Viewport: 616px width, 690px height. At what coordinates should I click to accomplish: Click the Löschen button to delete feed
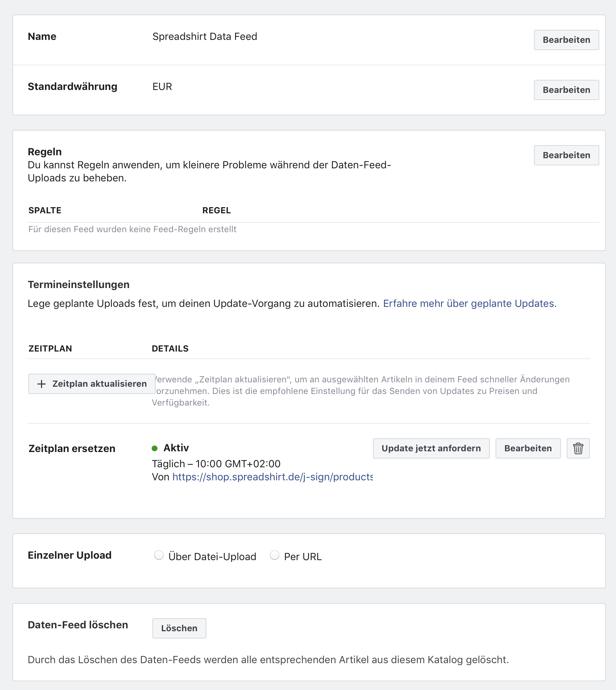click(179, 628)
